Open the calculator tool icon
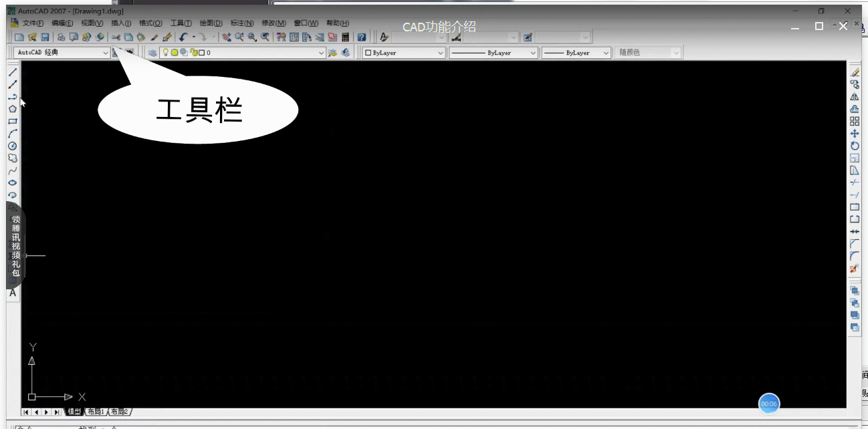Viewport: 868px width, 429px height. point(345,37)
